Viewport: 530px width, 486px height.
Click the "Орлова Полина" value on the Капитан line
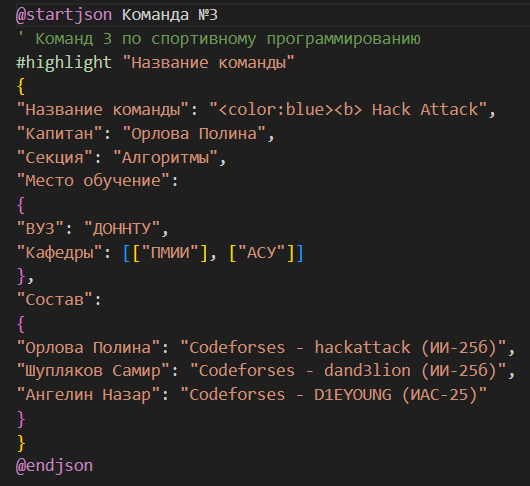[194, 133]
